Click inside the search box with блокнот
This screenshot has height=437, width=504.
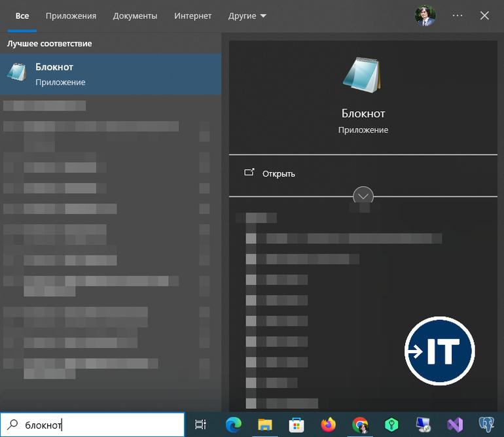tap(92, 425)
